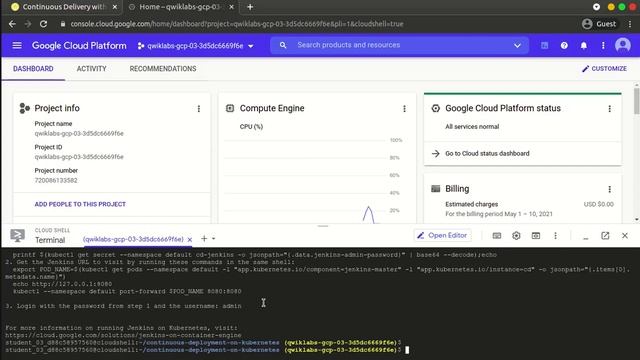Close the qwiklabs Cloud Shell session tab

tap(190, 240)
